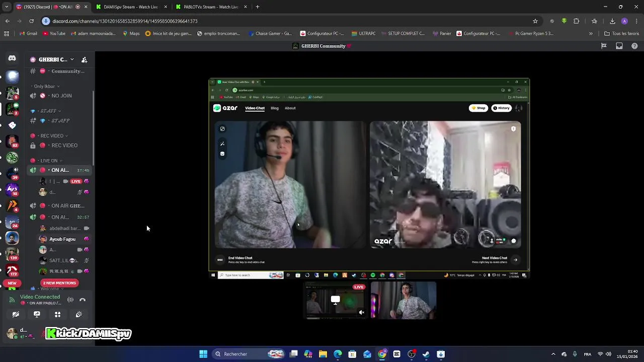The image size is (644, 362).
Task: Open the Windows Start menu
Action: [x=203, y=354]
